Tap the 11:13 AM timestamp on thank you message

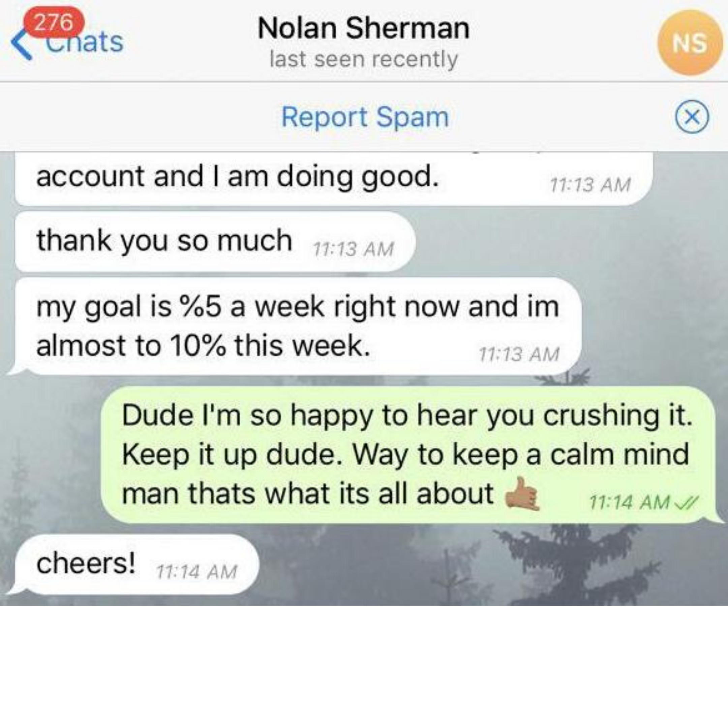[354, 249]
